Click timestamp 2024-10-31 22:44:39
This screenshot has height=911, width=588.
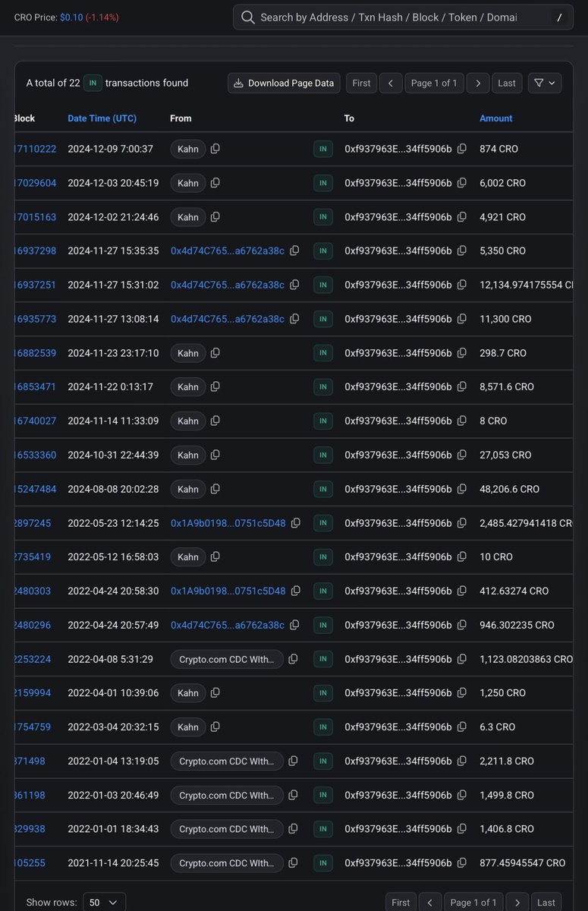[x=113, y=455]
